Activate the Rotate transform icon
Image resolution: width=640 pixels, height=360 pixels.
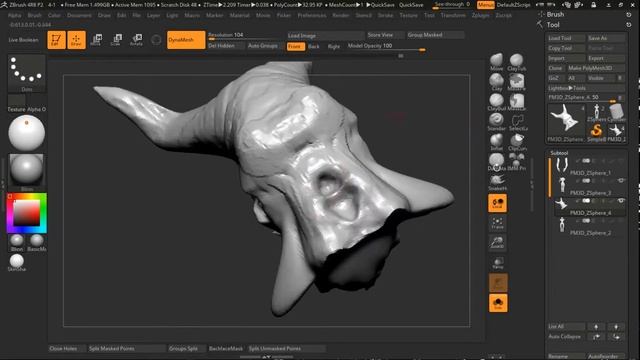point(136,40)
